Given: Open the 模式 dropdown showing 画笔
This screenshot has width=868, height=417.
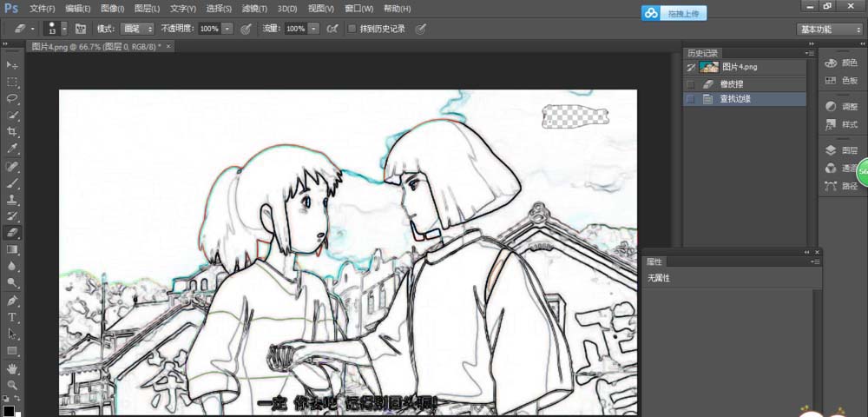Looking at the screenshot, I should click(x=137, y=29).
